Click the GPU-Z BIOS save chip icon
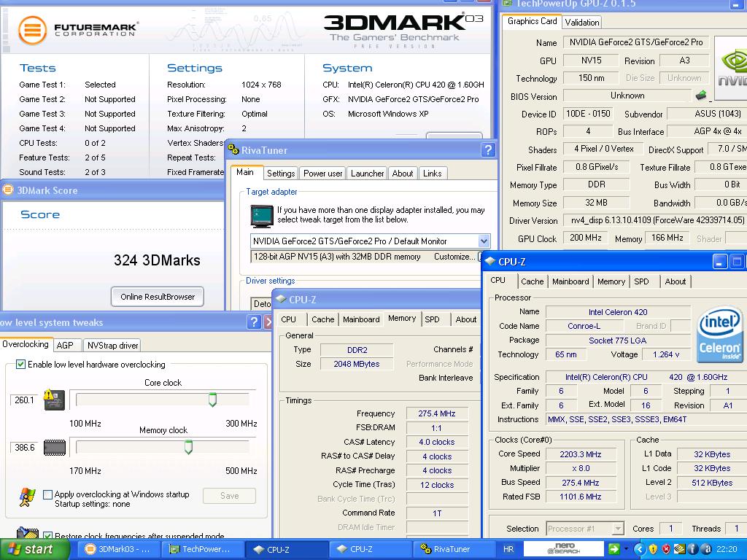747x560 pixels. [700, 96]
